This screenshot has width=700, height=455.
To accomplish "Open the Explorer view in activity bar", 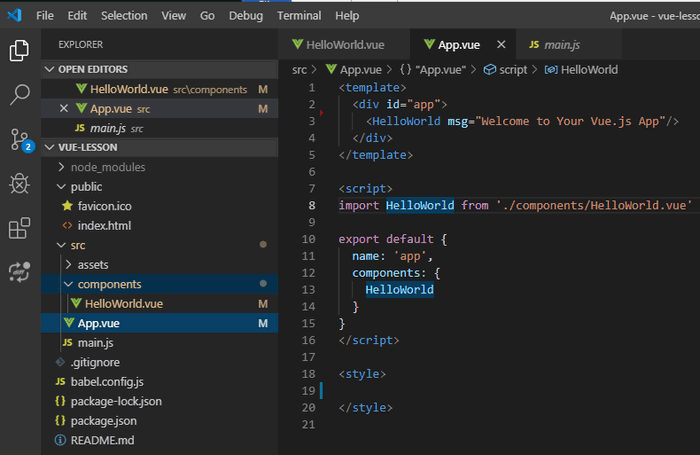I will pyautogui.click(x=19, y=50).
